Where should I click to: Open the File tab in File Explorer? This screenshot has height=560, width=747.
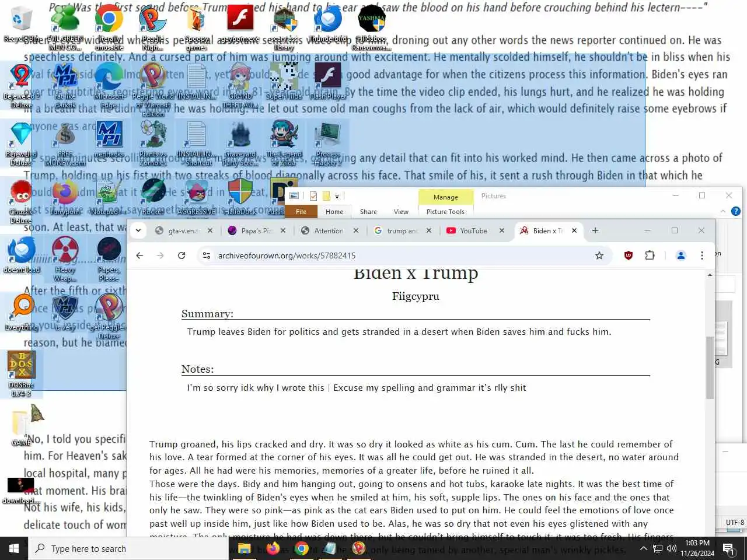click(x=301, y=212)
